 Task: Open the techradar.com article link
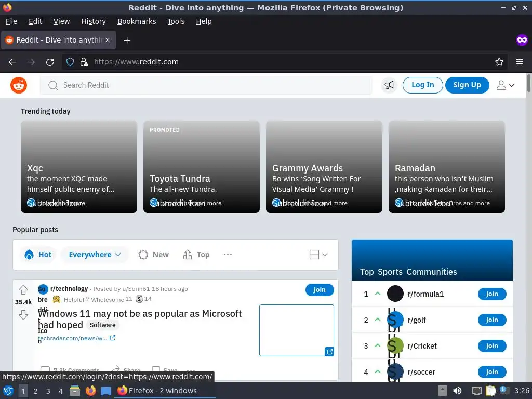click(77, 338)
